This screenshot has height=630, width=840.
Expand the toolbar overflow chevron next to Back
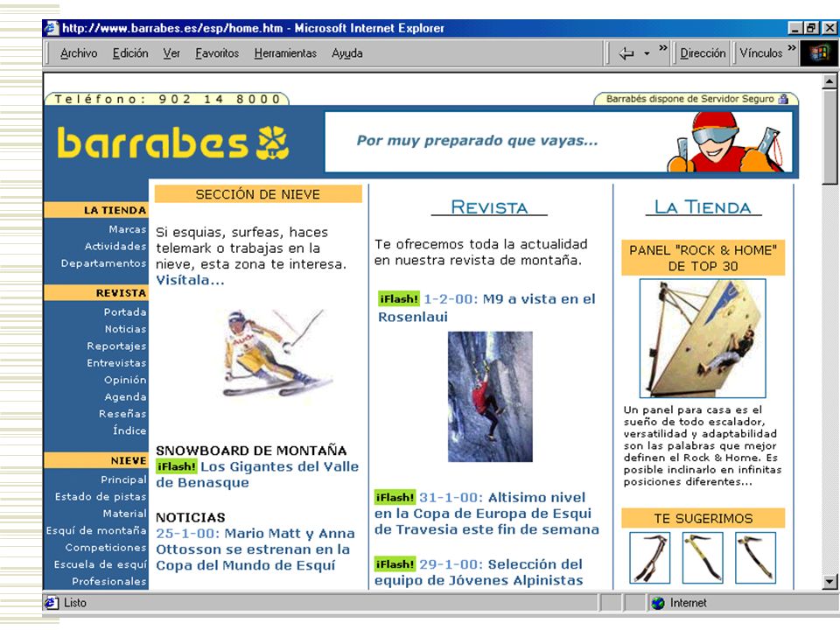(x=663, y=47)
